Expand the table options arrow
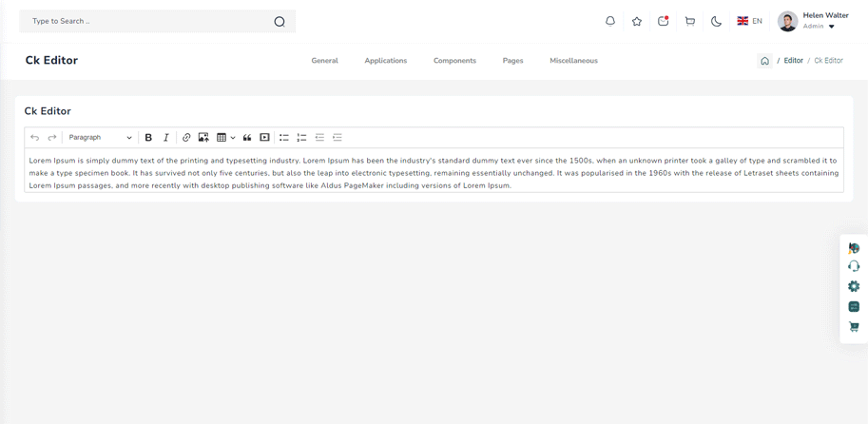This screenshot has width=868, height=424. pyautogui.click(x=233, y=137)
